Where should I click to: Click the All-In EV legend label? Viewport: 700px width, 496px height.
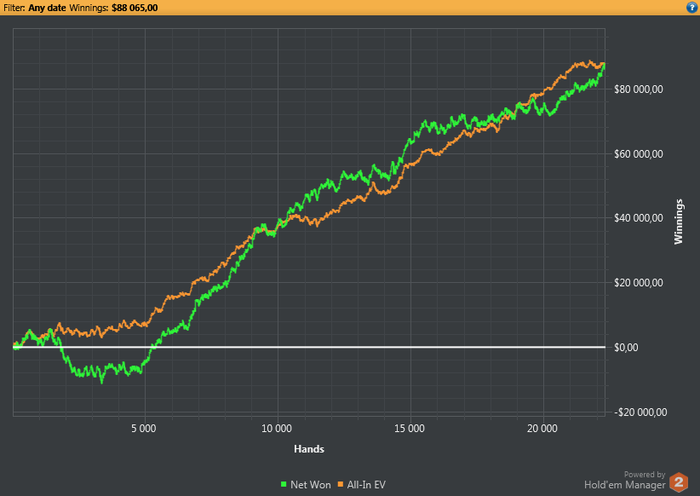pyautogui.click(x=367, y=484)
